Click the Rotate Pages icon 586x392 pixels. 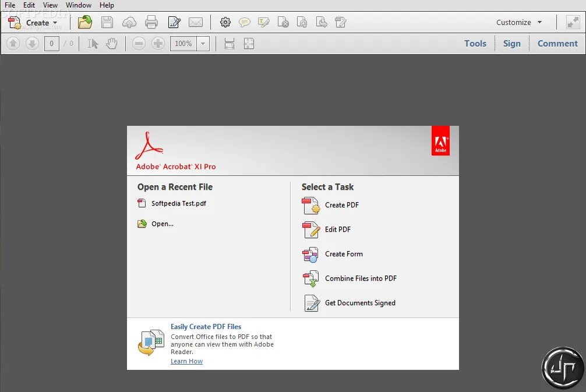click(302, 22)
